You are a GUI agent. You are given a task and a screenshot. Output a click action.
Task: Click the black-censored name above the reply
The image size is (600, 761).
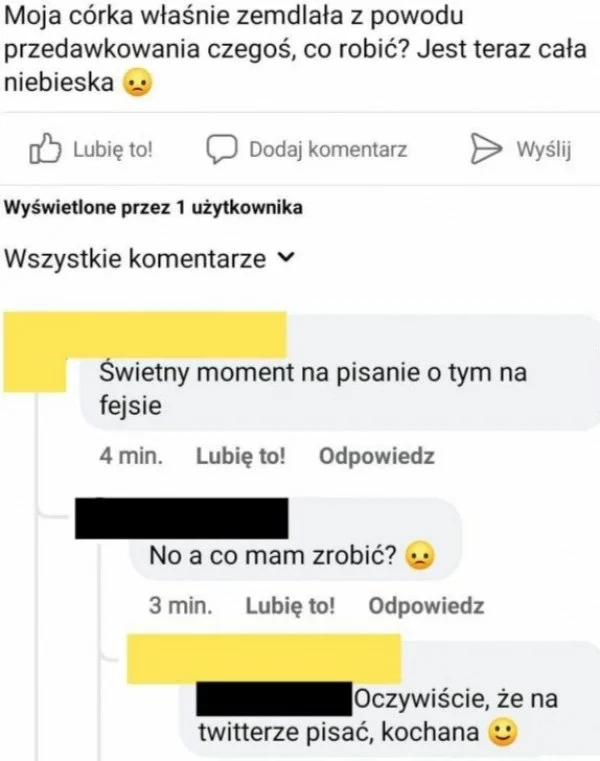tap(182, 518)
